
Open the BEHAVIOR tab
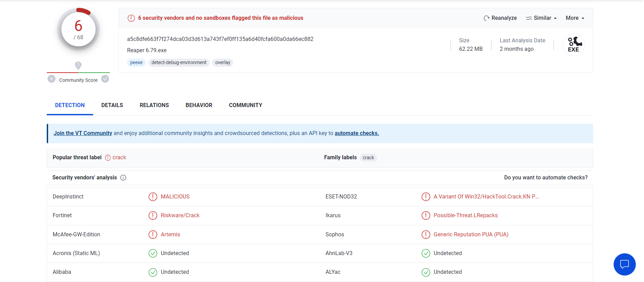(199, 105)
